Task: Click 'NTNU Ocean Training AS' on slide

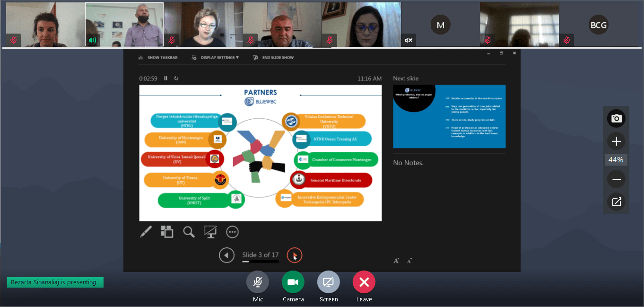Action: tap(335, 139)
